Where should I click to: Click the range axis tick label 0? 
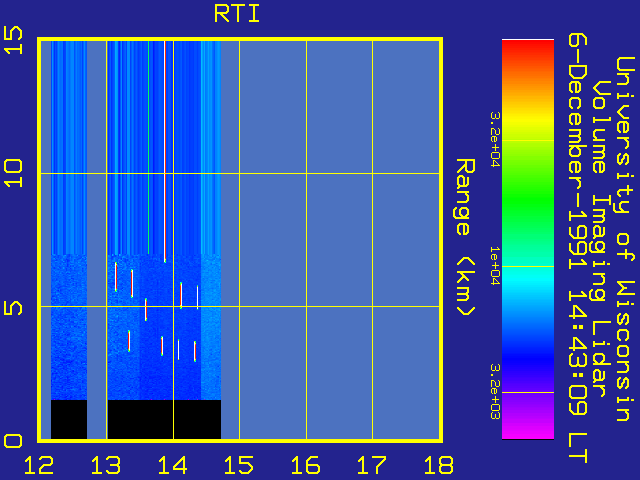coord(13,441)
